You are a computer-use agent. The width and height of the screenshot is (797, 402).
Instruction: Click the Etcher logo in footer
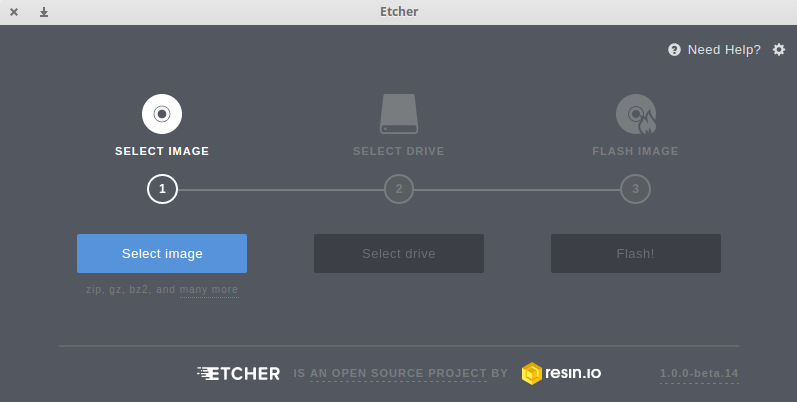coord(238,374)
